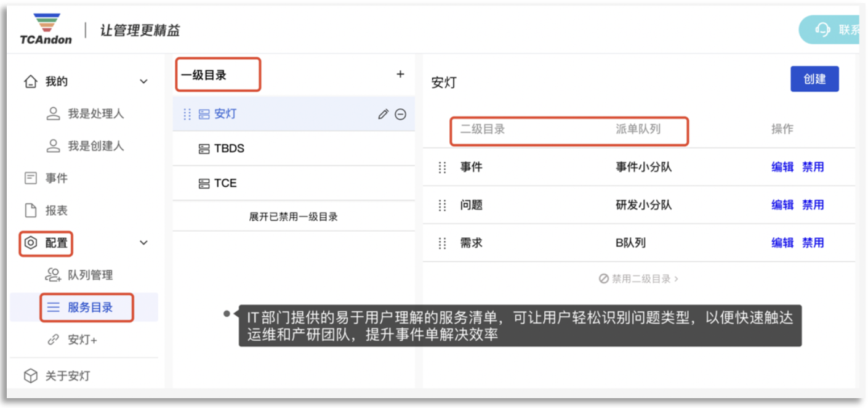Click drag handle of 需求 row
The height and width of the screenshot is (408, 868).
pos(442,243)
